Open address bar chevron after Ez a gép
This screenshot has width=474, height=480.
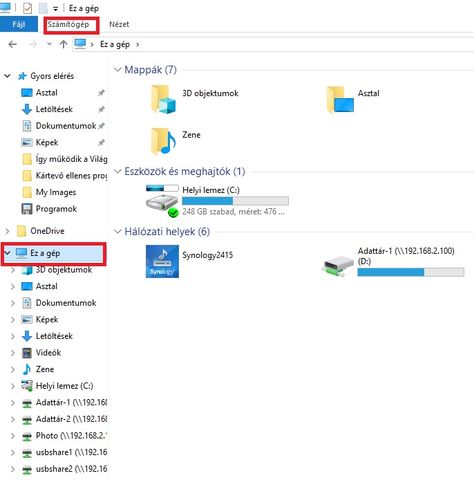tap(137, 44)
